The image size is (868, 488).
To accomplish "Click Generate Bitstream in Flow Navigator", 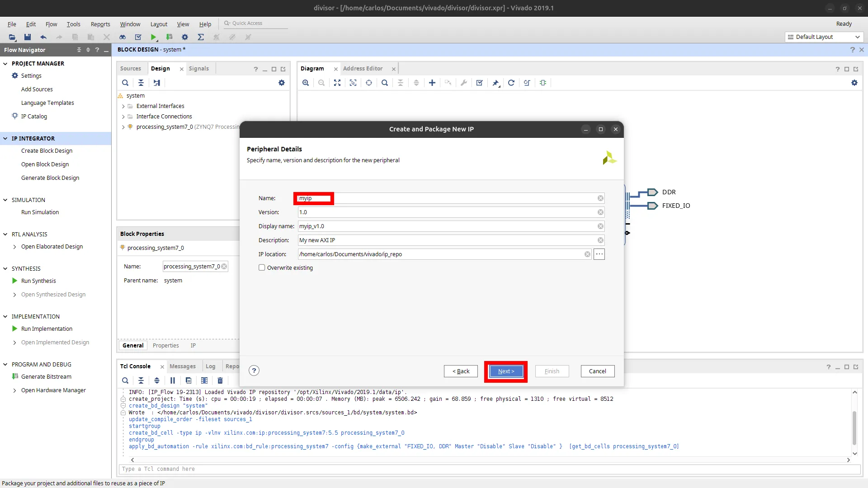I will pyautogui.click(x=46, y=377).
